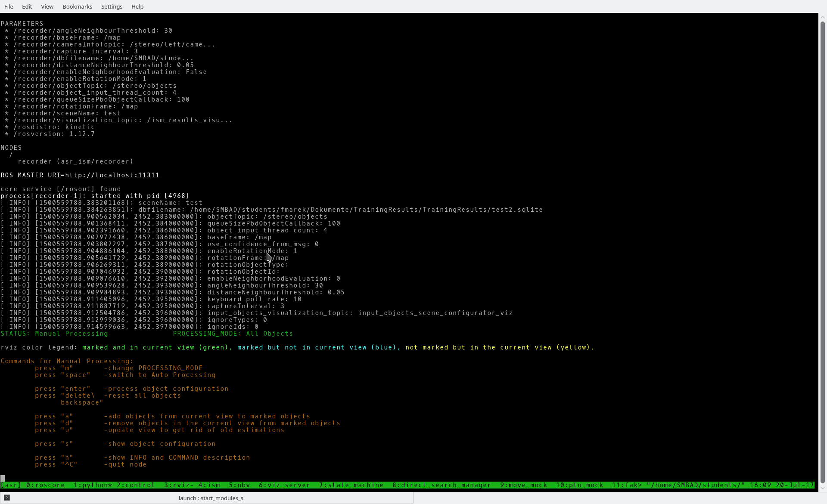Open the Edit menu
The width and height of the screenshot is (827, 504).
(27, 6)
